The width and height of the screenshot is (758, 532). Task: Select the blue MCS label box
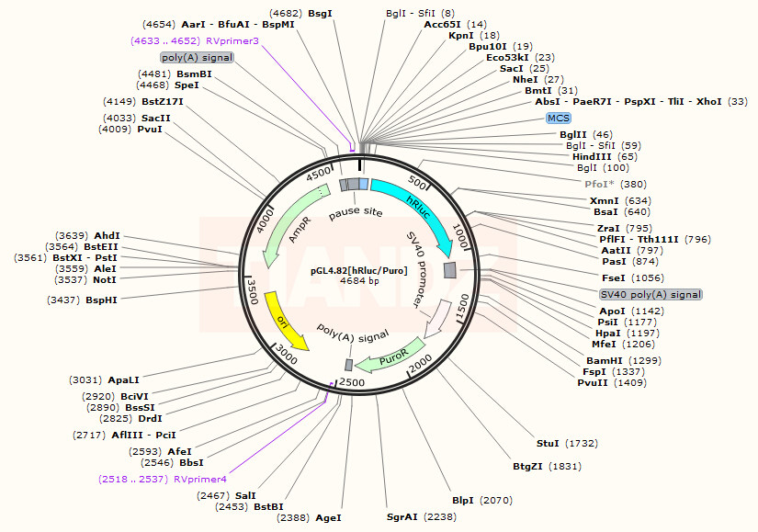tap(558, 119)
